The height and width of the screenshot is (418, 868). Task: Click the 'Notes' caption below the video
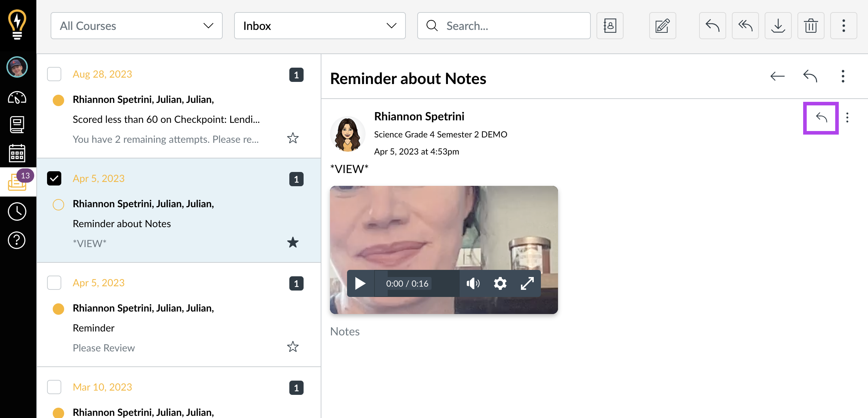pos(345,331)
